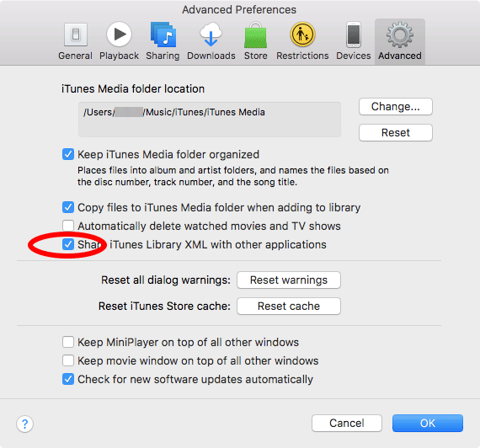Click the Reset warnings button
Screen dimensions: 480x448
[289, 280]
